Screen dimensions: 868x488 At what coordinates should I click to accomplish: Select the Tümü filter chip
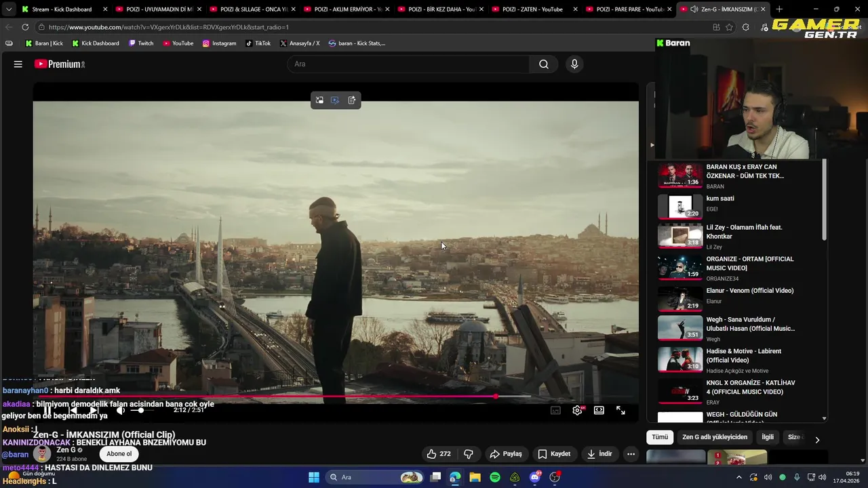(x=660, y=437)
